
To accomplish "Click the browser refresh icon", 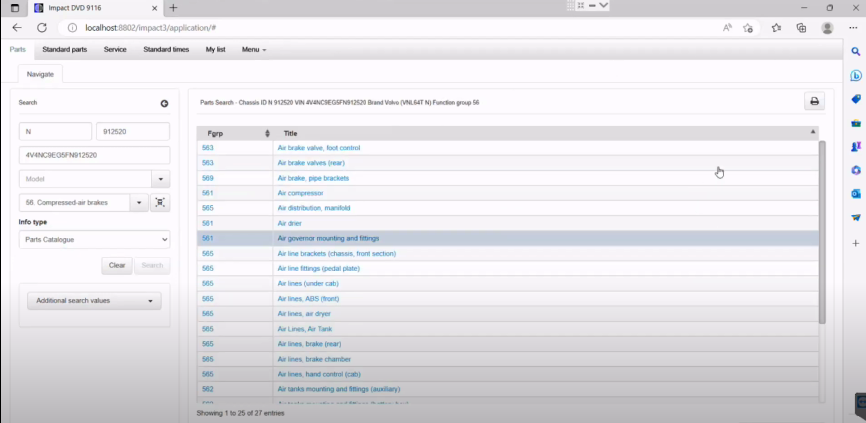I will pyautogui.click(x=42, y=27).
